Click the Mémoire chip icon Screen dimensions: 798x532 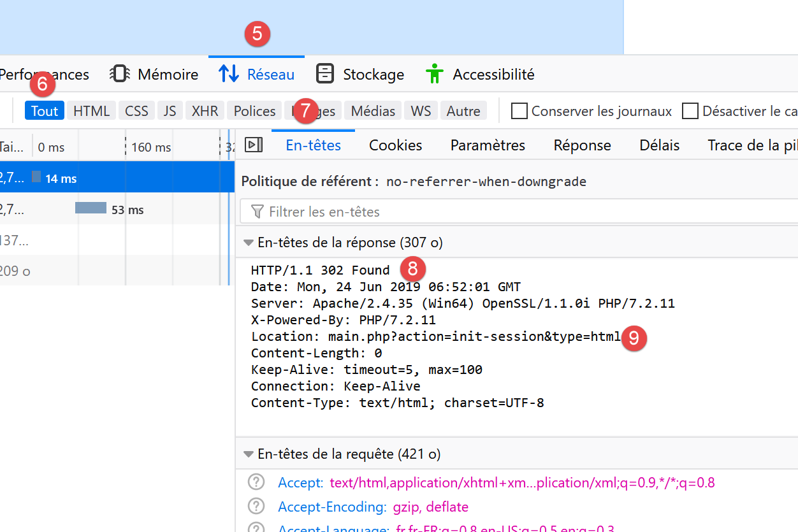(120, 74)
